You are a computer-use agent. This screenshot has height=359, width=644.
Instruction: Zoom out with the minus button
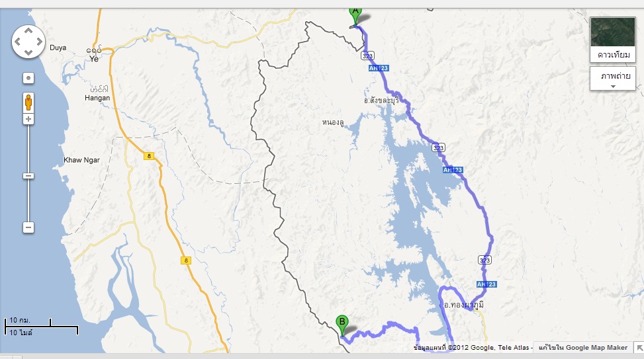28,227
